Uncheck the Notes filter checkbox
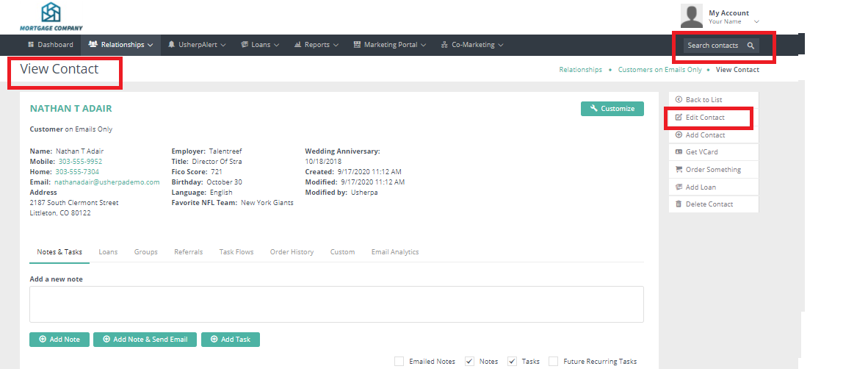This screenshot has width=868, height=369. (469, 361)
